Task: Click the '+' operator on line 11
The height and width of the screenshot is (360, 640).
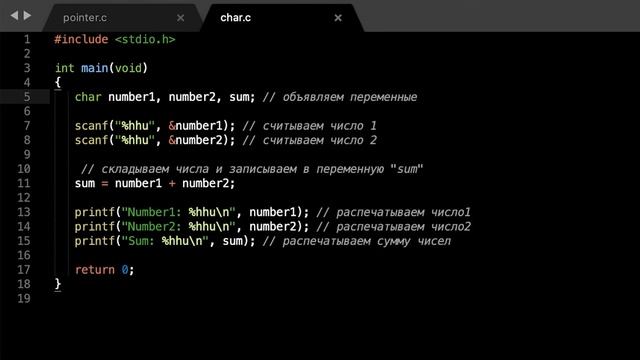Action: [172, 183]
